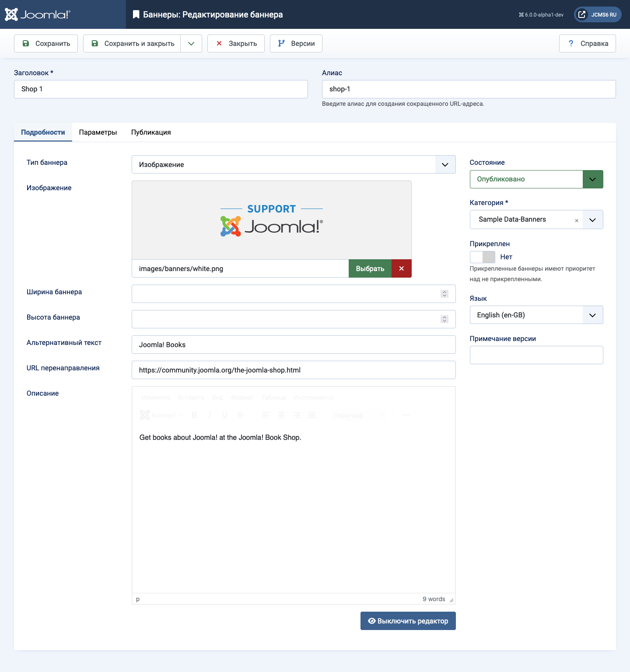Click the Support Joomla banner image preview
Image resolution: width=630 pixels, height=672 pixels.
[272, 220]
